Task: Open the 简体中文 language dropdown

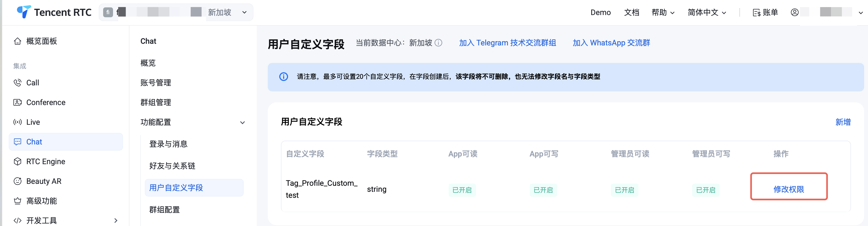Action: click(x=707, y=12)
